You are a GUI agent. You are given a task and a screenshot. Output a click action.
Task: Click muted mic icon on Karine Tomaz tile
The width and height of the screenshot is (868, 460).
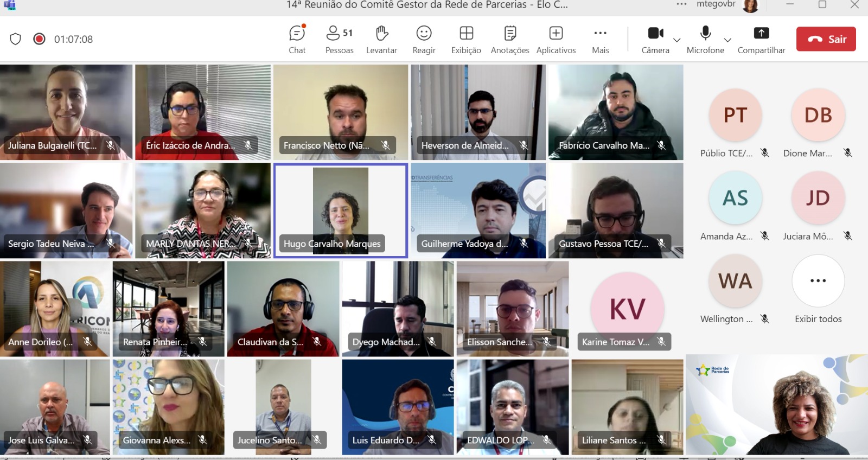pyautogui.click(x=661, y=342)
